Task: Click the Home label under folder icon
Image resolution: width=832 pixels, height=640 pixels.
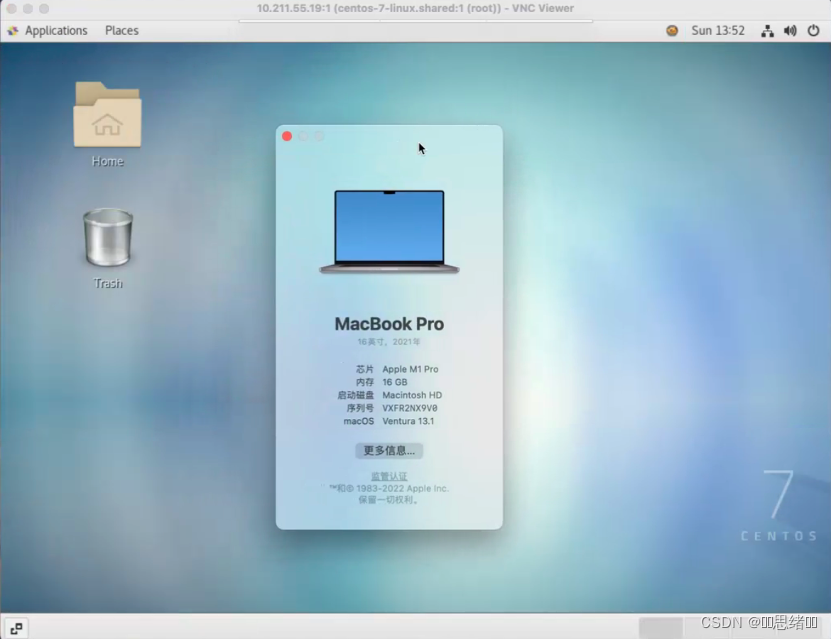Action: [107, 161]
